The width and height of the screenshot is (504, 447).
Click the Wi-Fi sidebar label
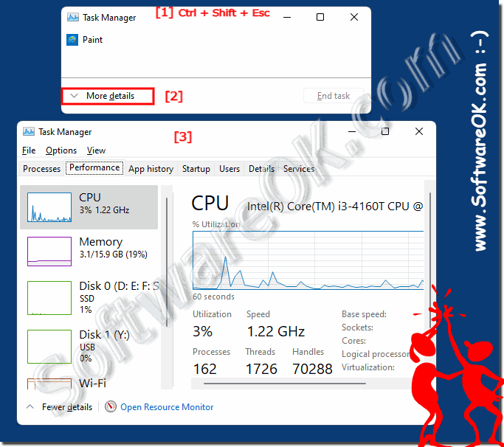92,383
